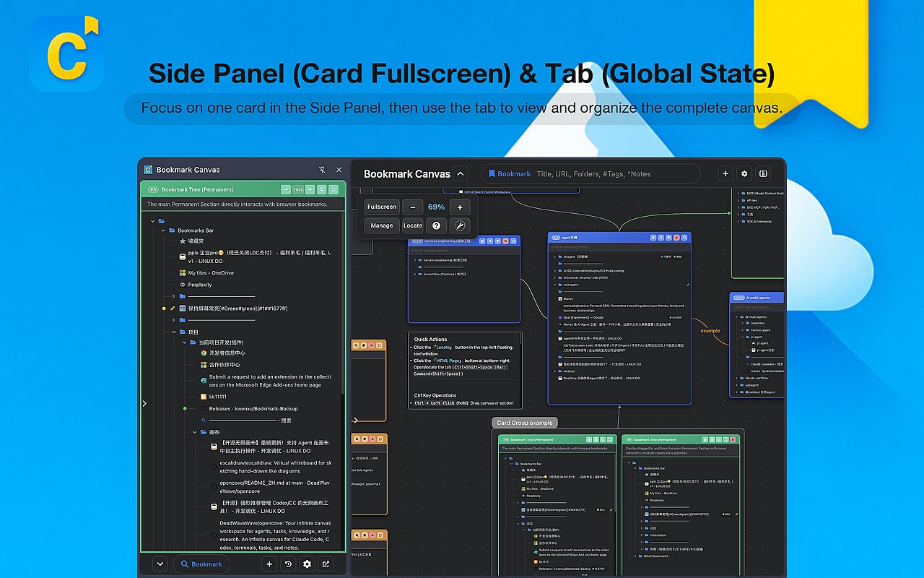The width and height of the screenshot is (924, 578).
Task: Click the plus button in the tab header
Action: pos(725,173)
